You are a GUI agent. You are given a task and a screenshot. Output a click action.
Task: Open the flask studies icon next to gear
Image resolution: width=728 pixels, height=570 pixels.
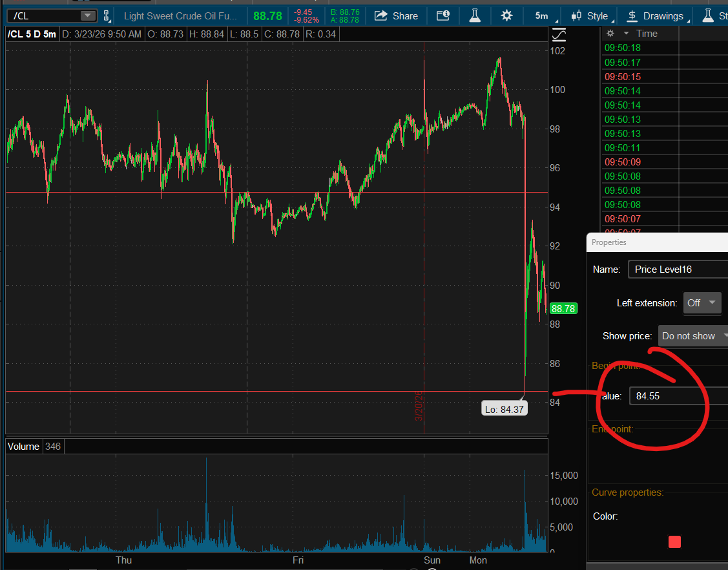pyautogui.click(x=475, y=16)
